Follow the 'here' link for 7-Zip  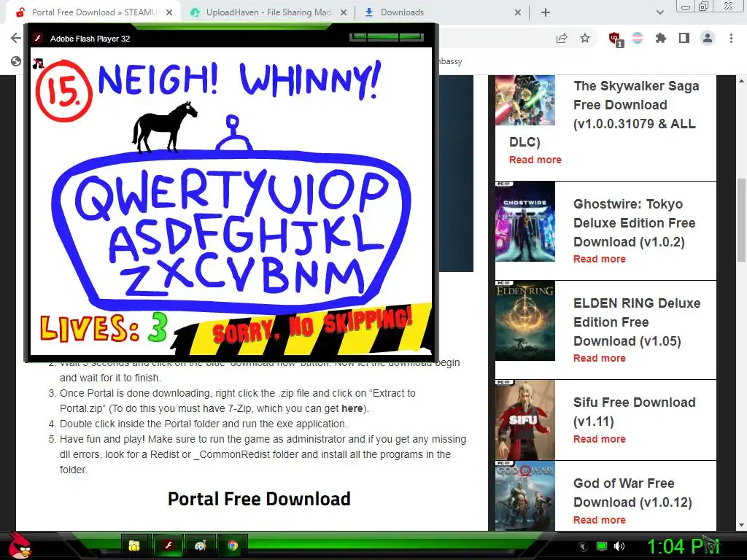tap(352, 408)
